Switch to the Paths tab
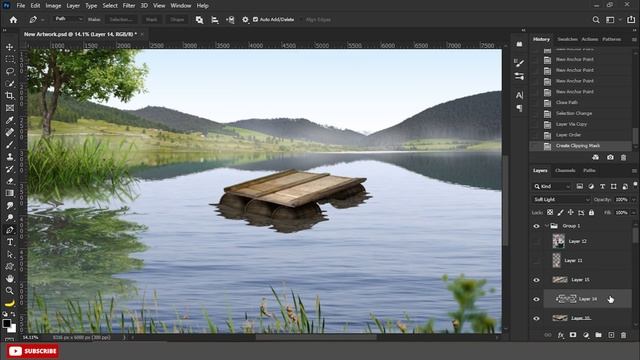This screenshot has width=640, height=360. (589, 171)
